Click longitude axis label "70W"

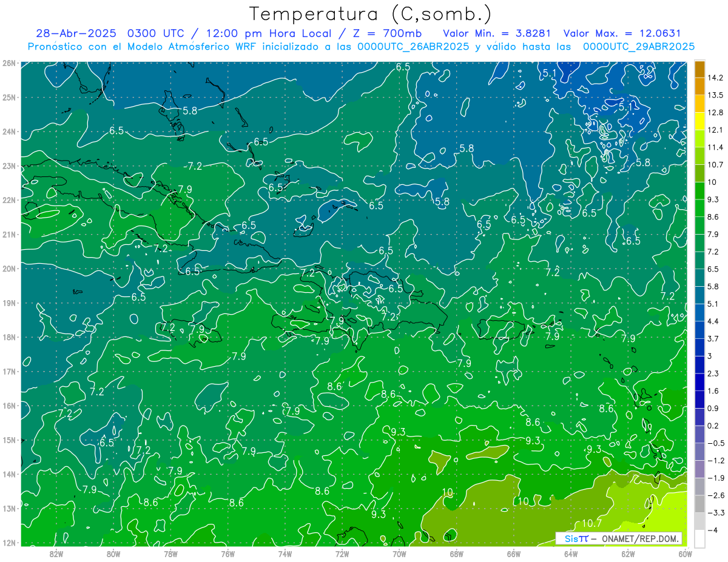(399, 553)
